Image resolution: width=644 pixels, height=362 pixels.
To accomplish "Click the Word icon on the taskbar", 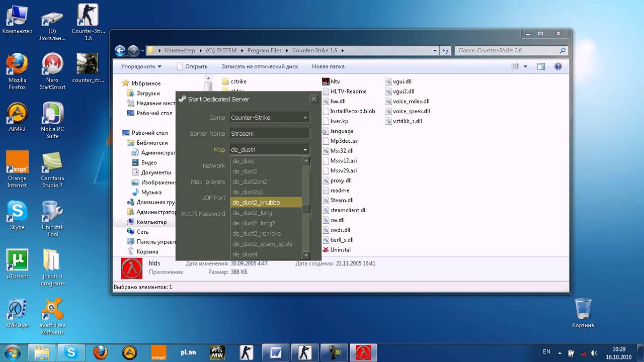I will [276, 352].
